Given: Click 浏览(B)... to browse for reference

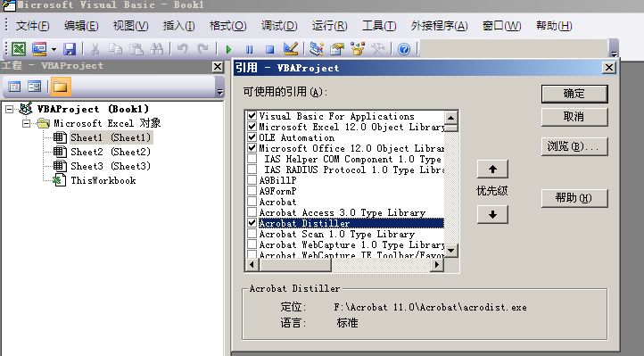Looking at the screenshot, I should (574, 146).
